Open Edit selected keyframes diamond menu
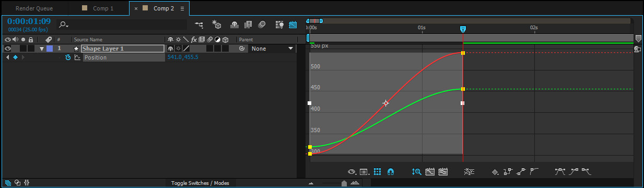Viewport: 644px width, 188px height. pos(496,171)
